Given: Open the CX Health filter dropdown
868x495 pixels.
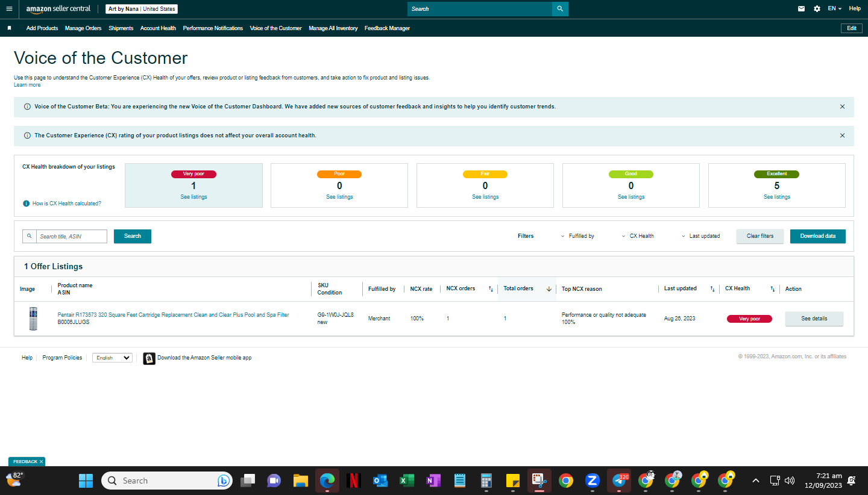Looking at the screenshot, I should tap(638, 236).
